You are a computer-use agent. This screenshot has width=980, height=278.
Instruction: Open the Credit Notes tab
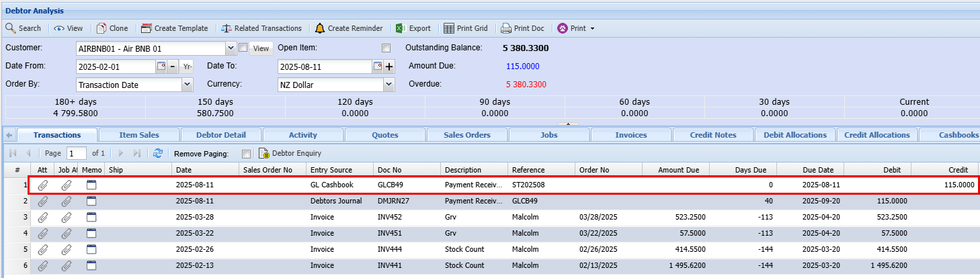(x=713, y=135)
